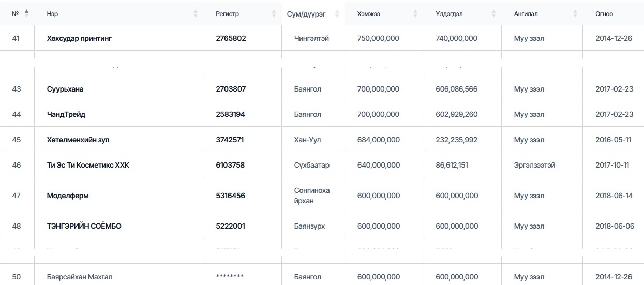This screenshot has height=285, width=644.
Task: Click the sort arrows in the Хэмжээ column
Action: pyautogui.click(x=415, y=14)
